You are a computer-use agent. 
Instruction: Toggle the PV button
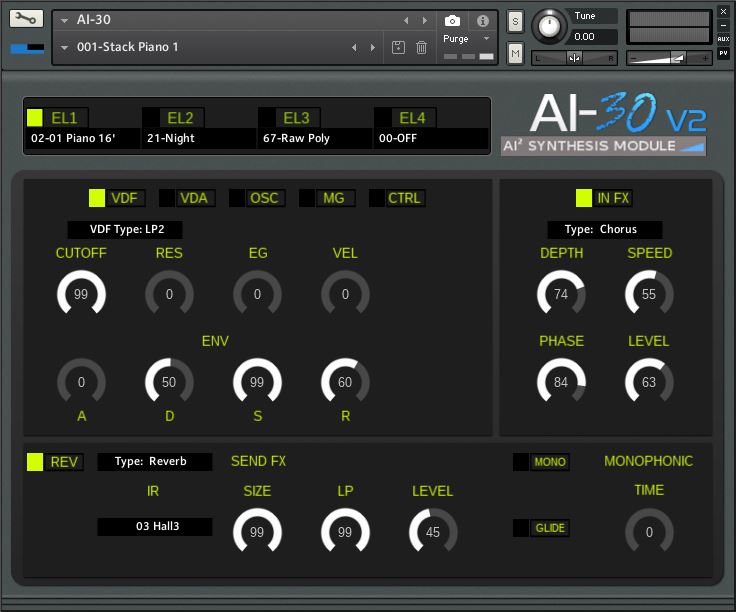[x=723, y=53]
